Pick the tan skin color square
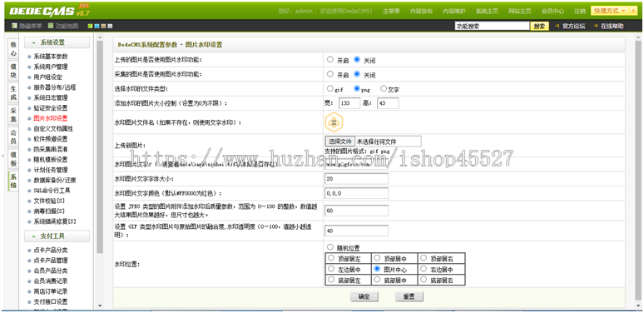Viewport: 644px width, 313px height. [x=103, y=27]
